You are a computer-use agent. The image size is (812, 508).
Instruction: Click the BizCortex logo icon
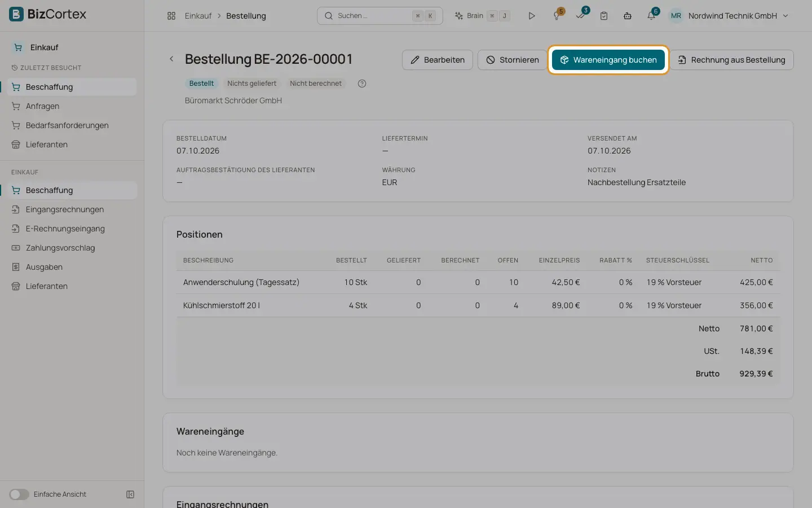tap(16, 14)
